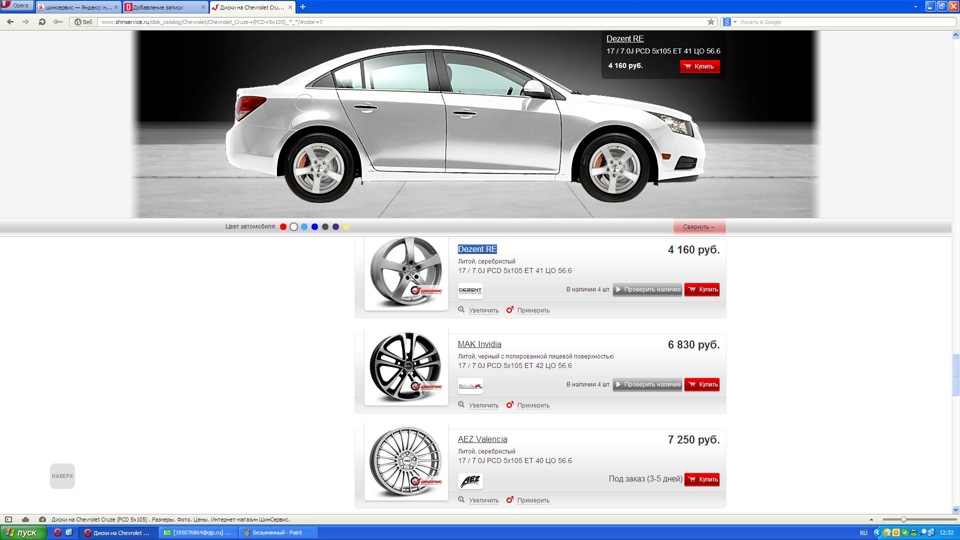Click the page vertical scrollbar thumb
Screen dimensions: 960x540
956,375
